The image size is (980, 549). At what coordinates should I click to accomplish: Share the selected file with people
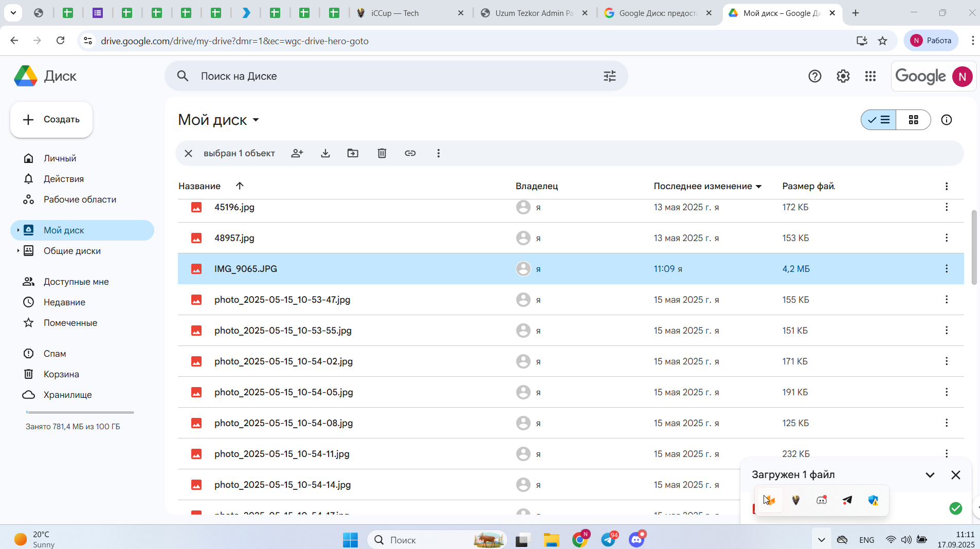[x=297, y=153]
